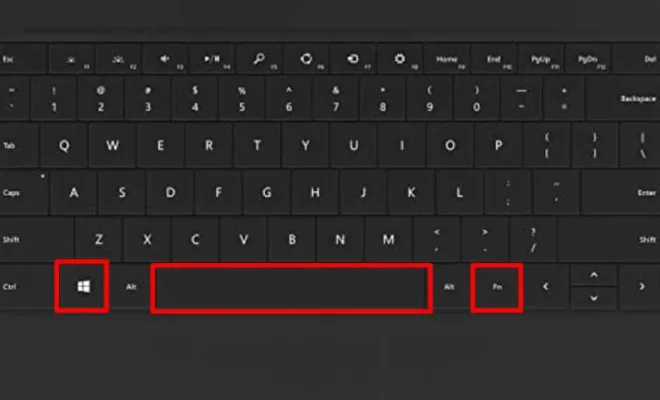Click the left Shift key
Screen dimensions: 660x400
[x=36, y=240]
